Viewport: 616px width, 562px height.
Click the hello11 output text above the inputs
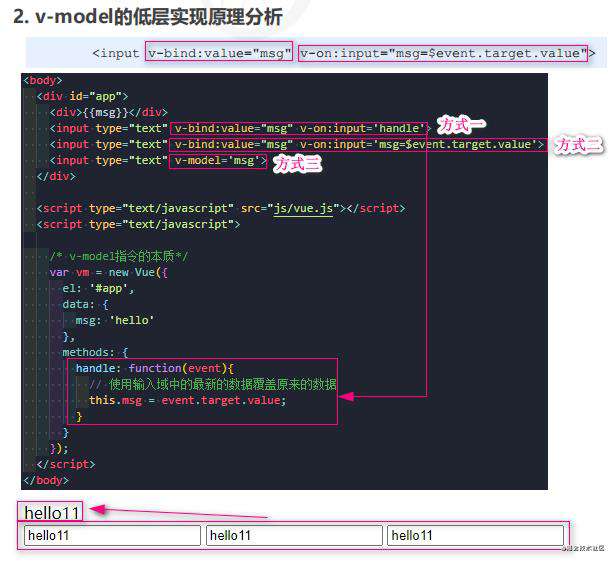point(51,513)
